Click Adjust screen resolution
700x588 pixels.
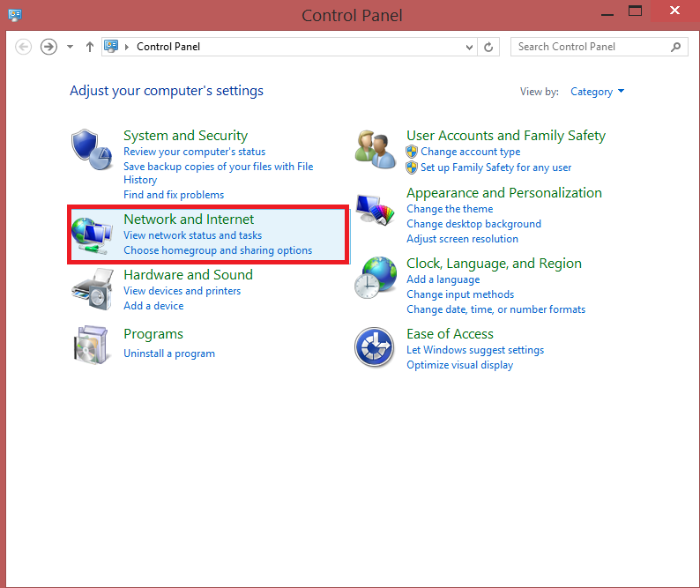pos(462,239)
